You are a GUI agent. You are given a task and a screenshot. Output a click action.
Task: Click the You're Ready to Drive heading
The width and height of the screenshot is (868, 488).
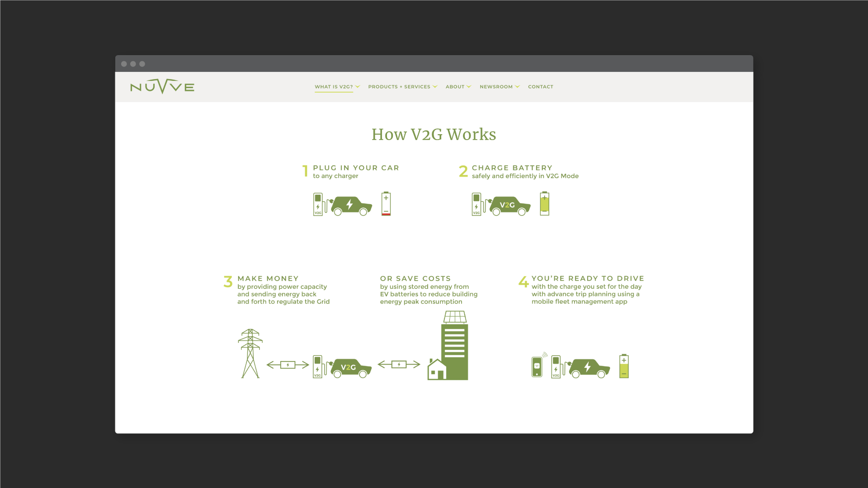588,278
